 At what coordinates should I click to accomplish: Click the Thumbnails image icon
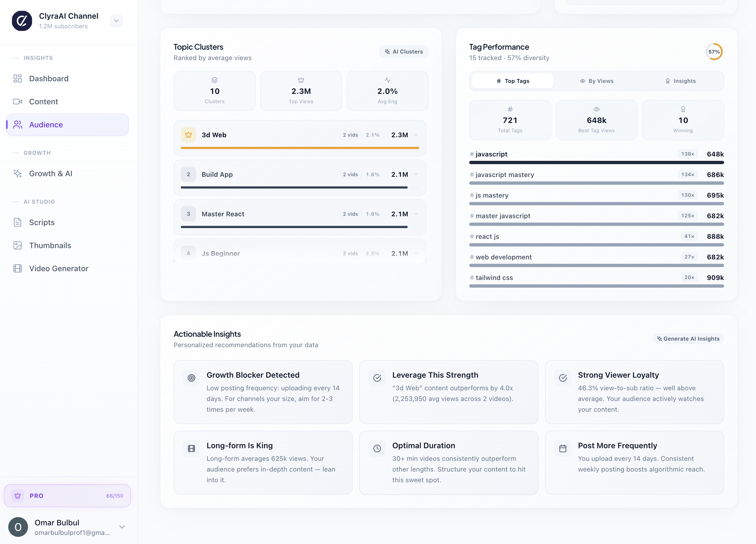pos(17,246)
